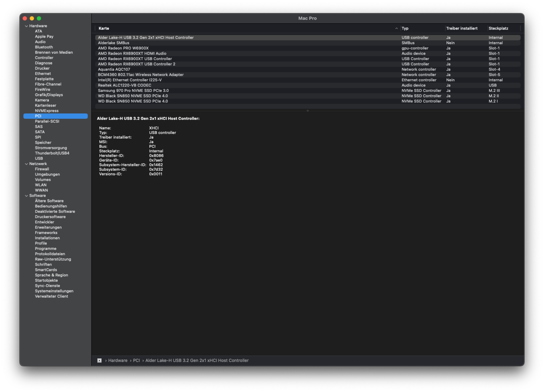The width and height of the screenshot is (544, 392).
Task: Click Alder Lake-H controller in path bar
Action: (x=197, y=360)
